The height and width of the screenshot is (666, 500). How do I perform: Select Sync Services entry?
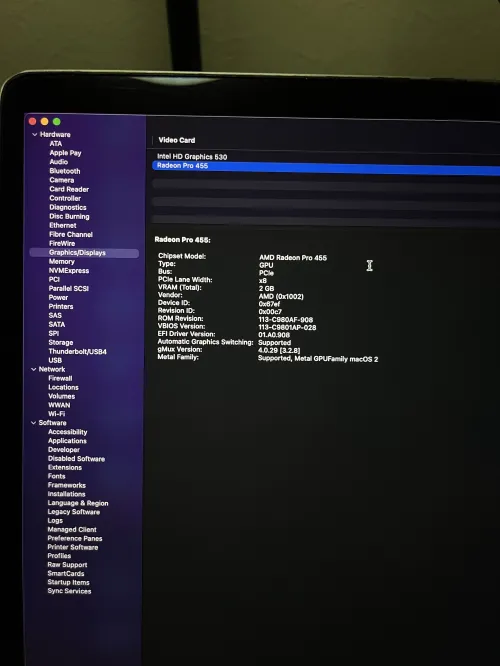click(69, 591)
